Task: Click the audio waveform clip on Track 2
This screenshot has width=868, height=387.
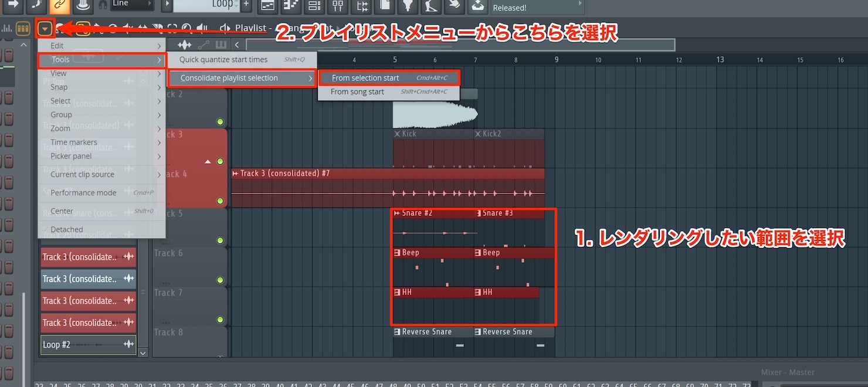Action: click(435, 114)
